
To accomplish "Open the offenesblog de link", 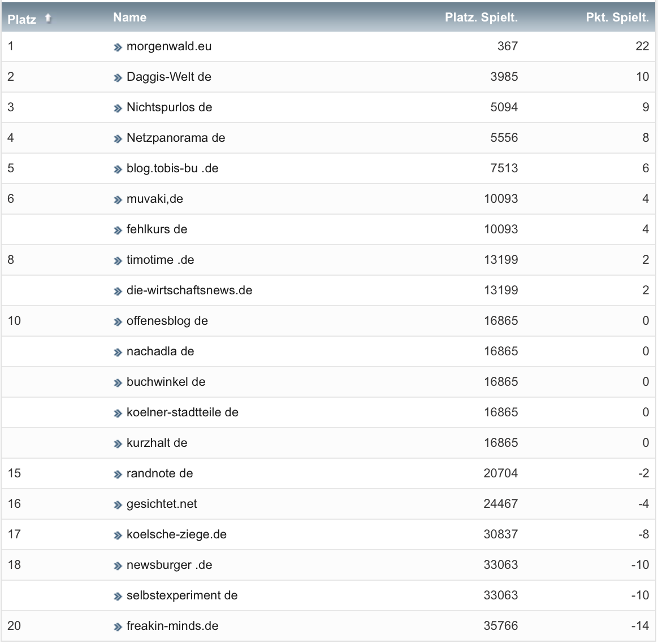I will pyautogui.click(x=167, y=321).
